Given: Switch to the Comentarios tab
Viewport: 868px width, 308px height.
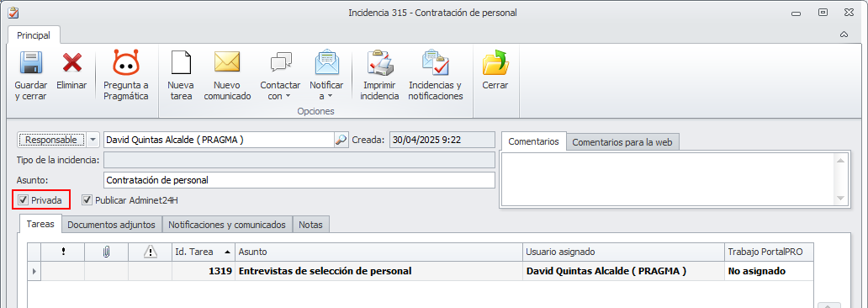Looking at the screenshot, I should (533, 142).
